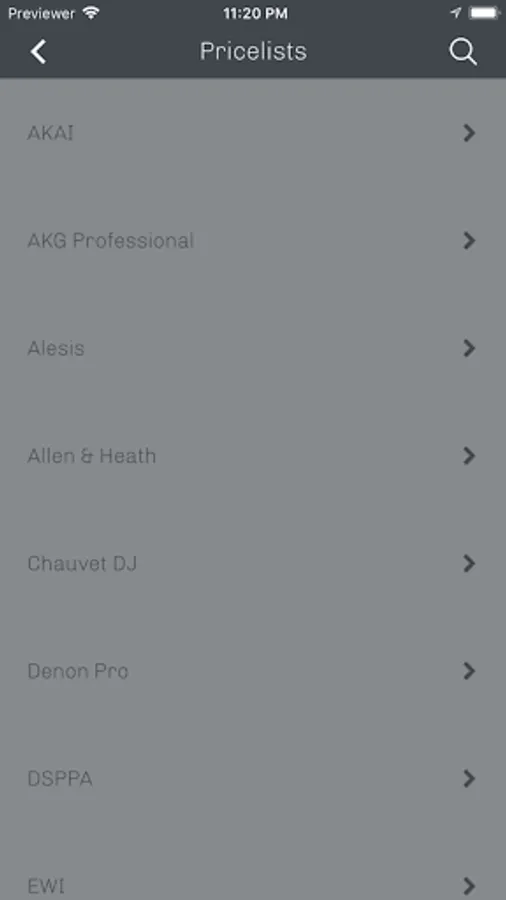Viewport: 506px width, 900px height.
Task: Expand Alesis row chevron
Action: coord(469,348)
